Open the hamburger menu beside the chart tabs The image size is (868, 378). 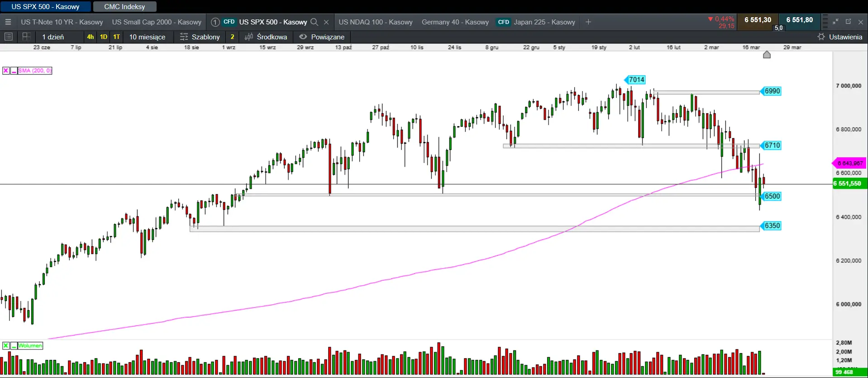[x=8, y=22]
